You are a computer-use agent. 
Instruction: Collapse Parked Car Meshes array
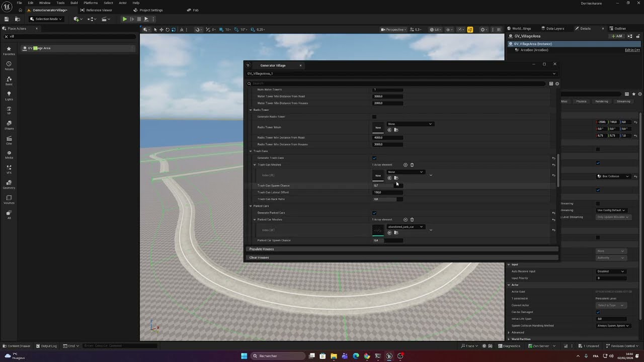[x=255, y=220]
